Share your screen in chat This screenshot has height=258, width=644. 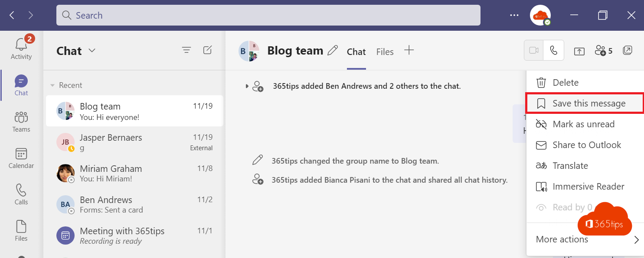pyautogui.click(x=579, y=51)
